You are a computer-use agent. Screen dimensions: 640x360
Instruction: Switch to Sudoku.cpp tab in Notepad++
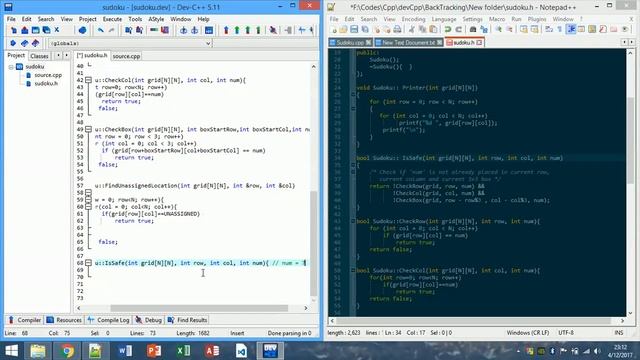(350, 42)
